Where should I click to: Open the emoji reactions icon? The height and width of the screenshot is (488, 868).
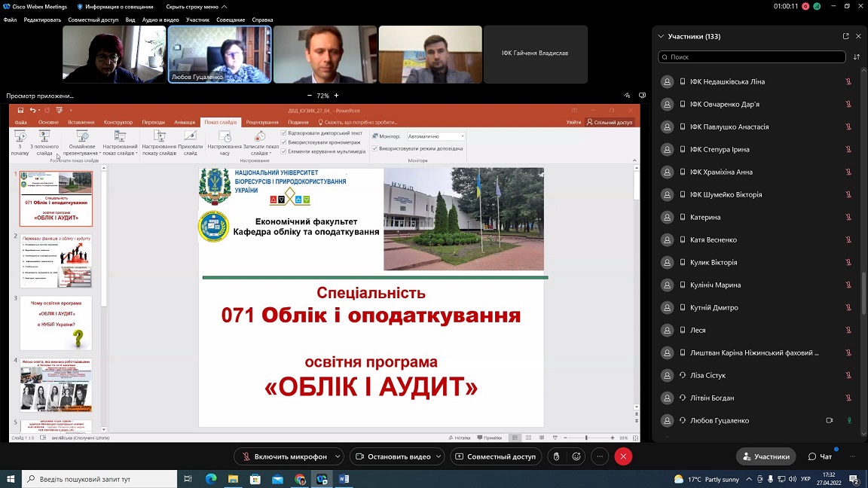(x=577, y=456)
